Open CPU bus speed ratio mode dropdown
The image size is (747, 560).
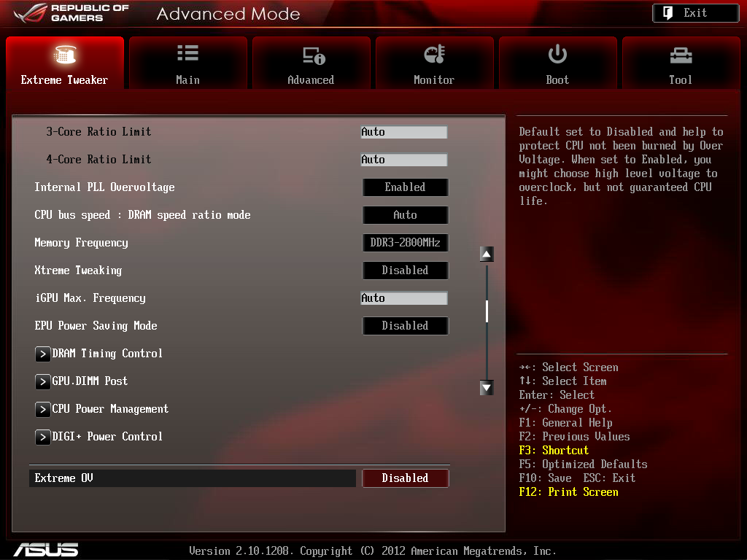405,215
